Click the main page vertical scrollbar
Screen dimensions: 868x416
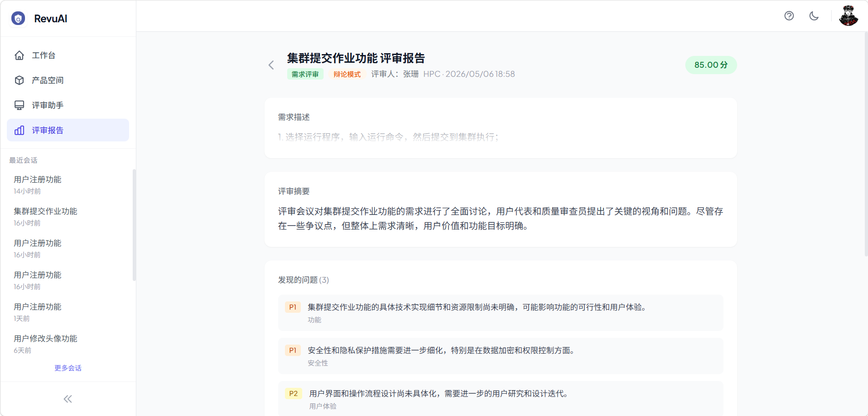coord(866,144)
